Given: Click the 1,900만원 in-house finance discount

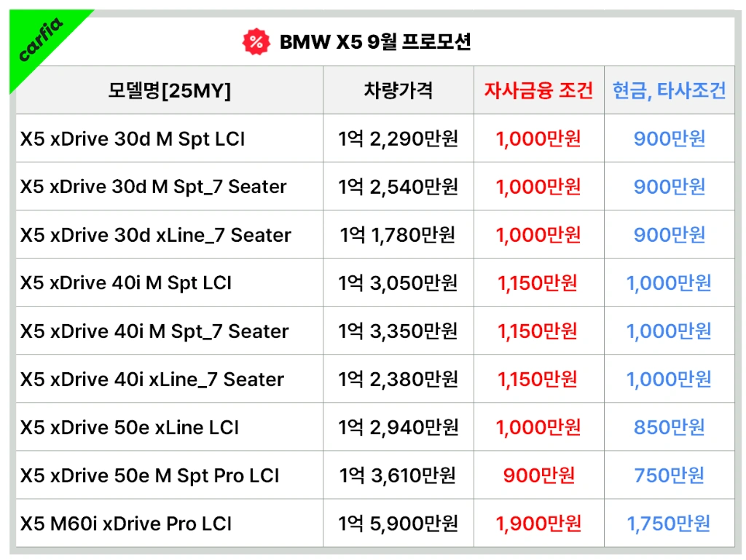Looking at the screenshot, I should pos(538,523).
